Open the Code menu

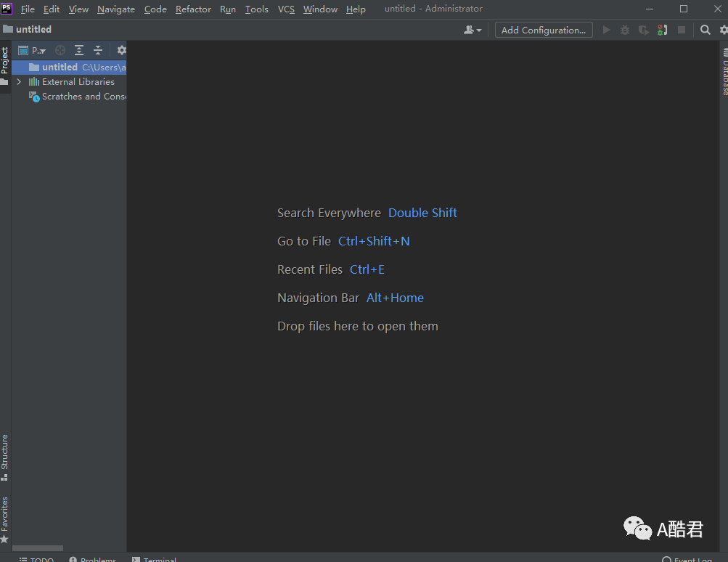point(155,9)
